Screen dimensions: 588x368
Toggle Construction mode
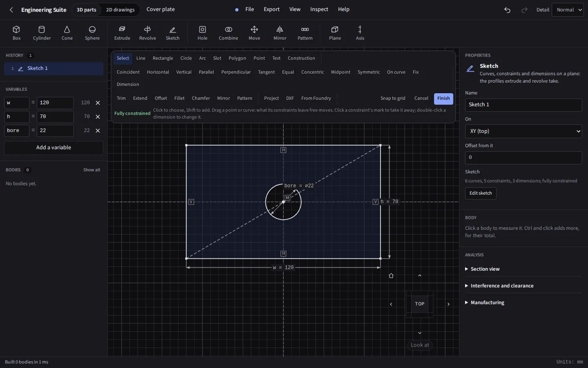[301, 58]
